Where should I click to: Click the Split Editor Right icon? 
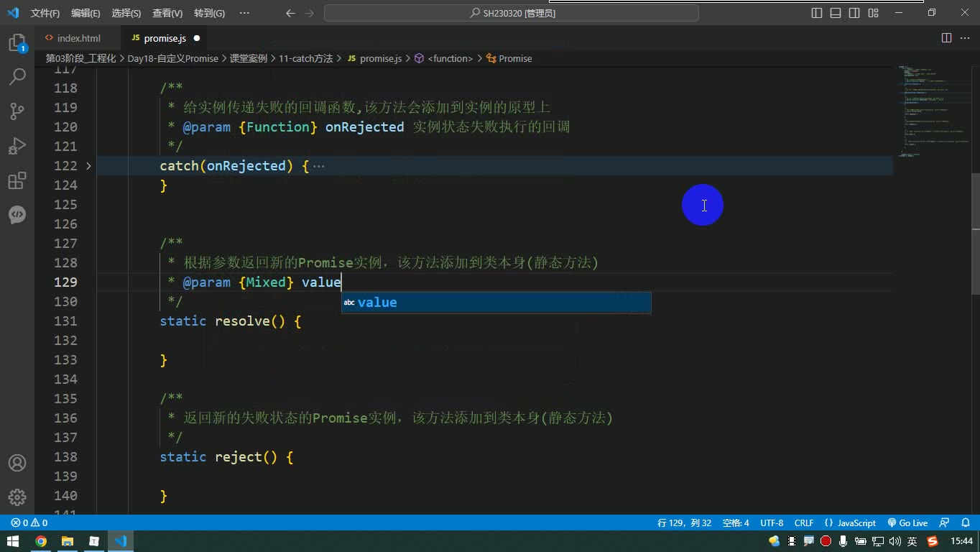point(946,38)
